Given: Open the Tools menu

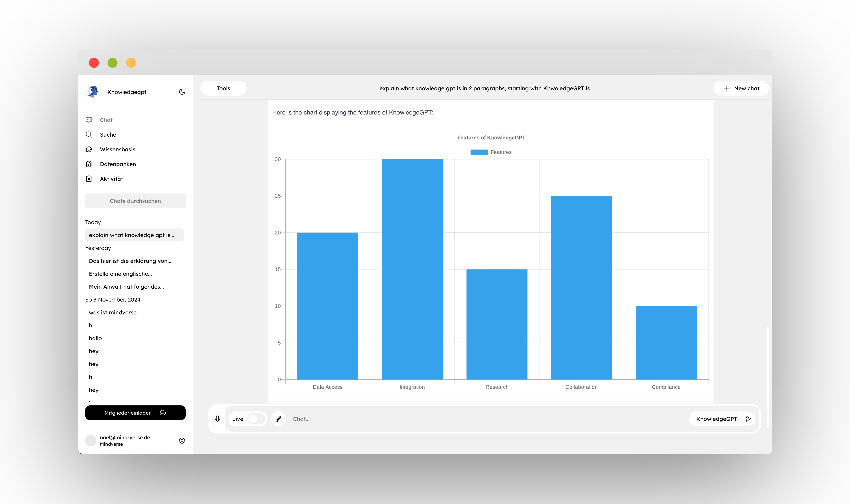Looking at the screenshot, I should tap(223, 88).
